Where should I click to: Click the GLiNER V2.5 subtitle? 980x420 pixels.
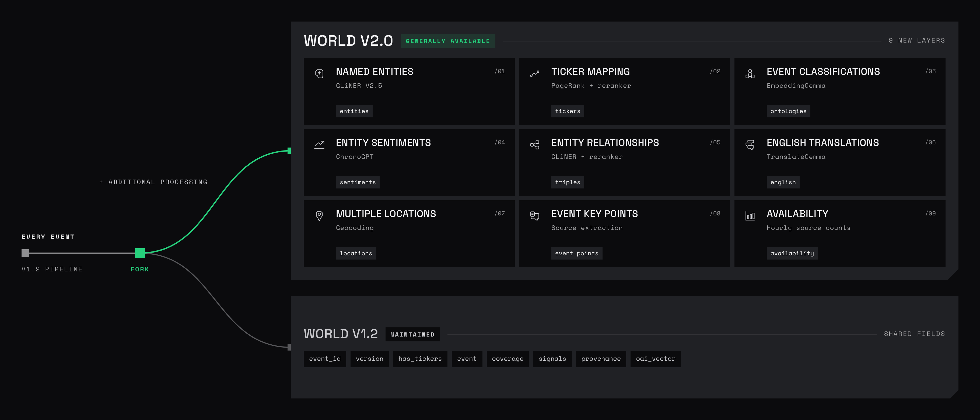(359, 86)
